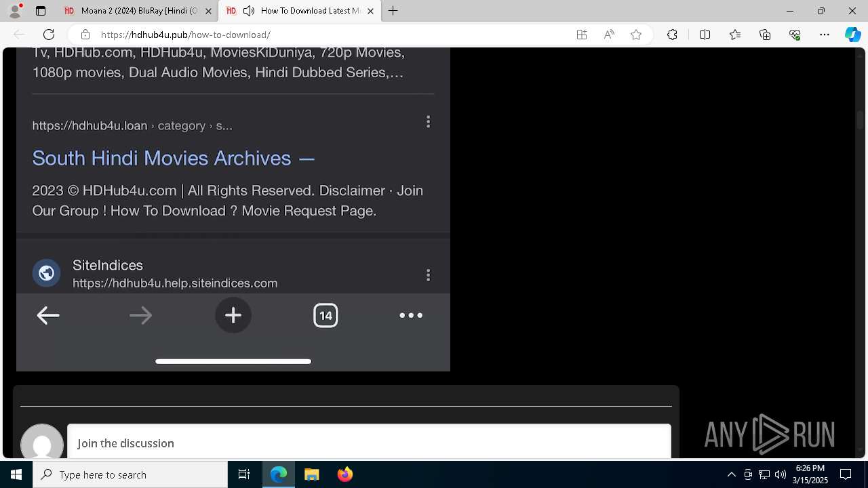Click the address bar URL
The width and height of the screenshot is (868, 488).
tap(186, 35)
